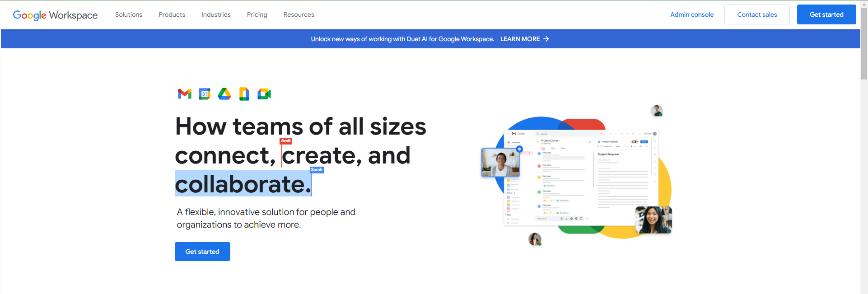
Task: Click the LEARN MORE banner link
Action: pyautogui.click(x=520, y=39)
